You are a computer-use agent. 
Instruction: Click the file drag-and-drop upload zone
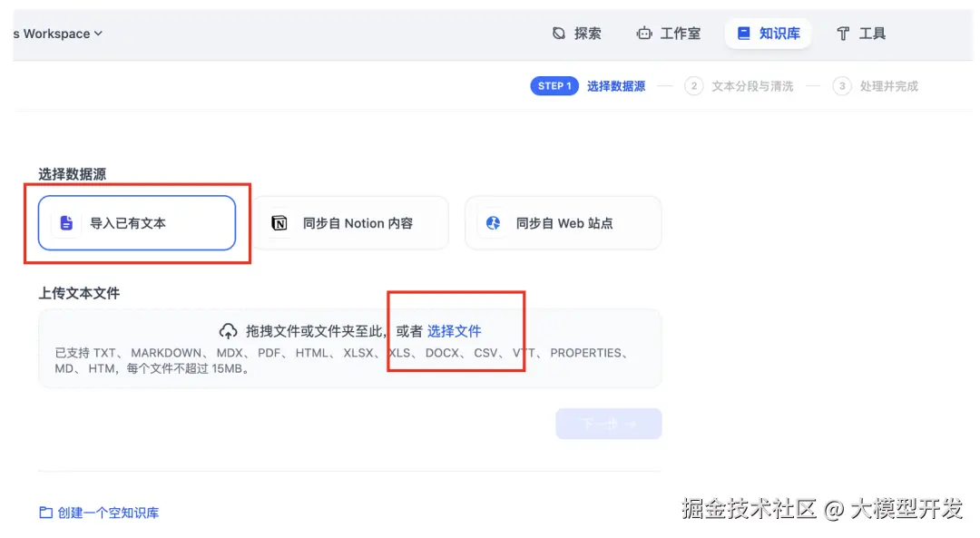(349, 347)
